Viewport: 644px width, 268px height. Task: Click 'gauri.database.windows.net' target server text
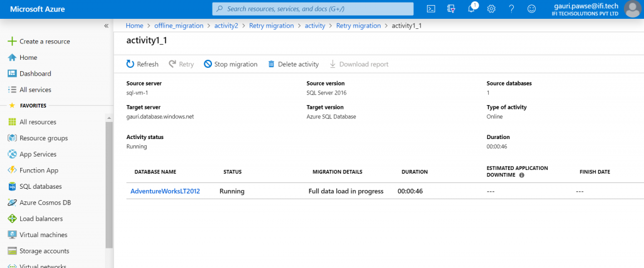point(160,116)
